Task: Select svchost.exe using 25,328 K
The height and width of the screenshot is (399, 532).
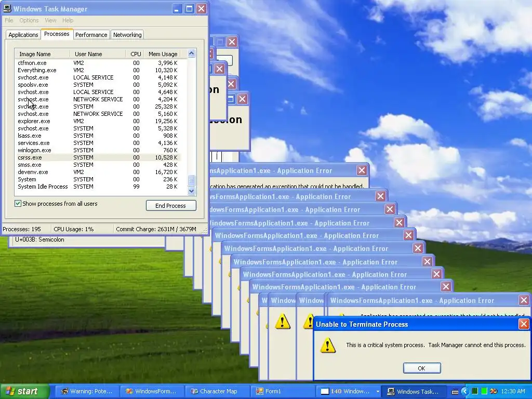Action: 98,107
